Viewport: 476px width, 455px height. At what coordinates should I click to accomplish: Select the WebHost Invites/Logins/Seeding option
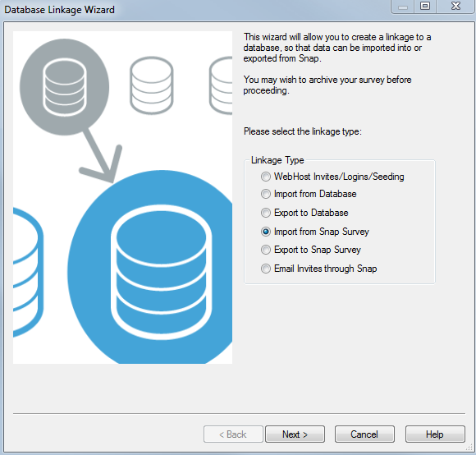coord(332,177)
